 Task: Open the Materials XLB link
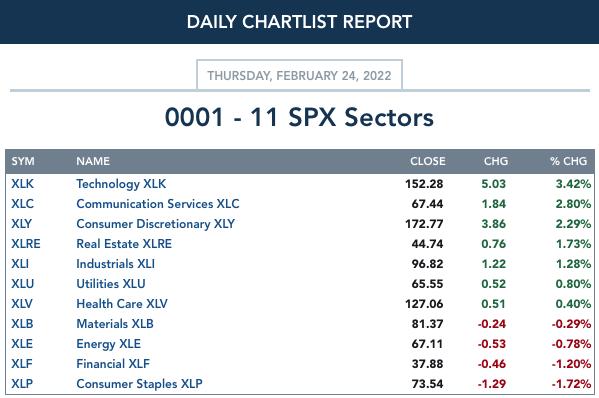tap(115, 324)
